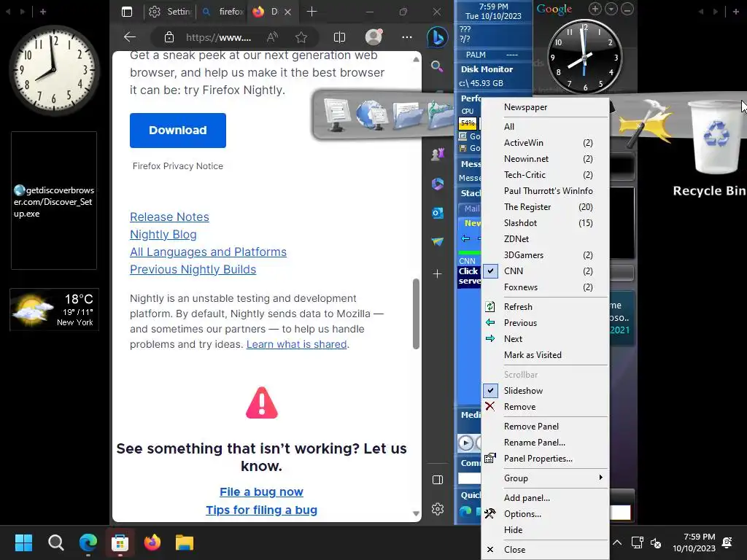Choose Mark as Visited in menu
This screenshot has height=560, width=747.
click(x=546, y=355)
